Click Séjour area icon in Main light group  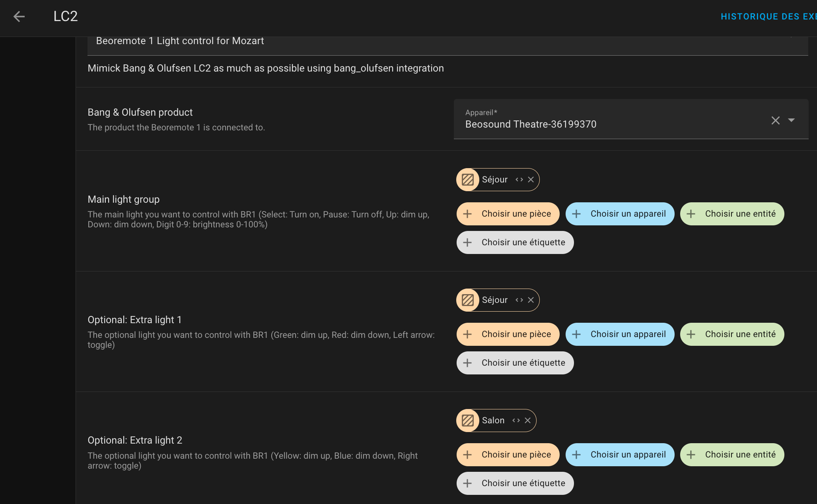click(468, 180)
